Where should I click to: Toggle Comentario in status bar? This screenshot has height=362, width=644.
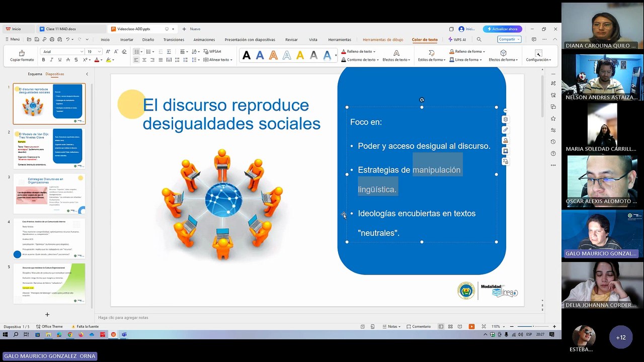point(419,326)
